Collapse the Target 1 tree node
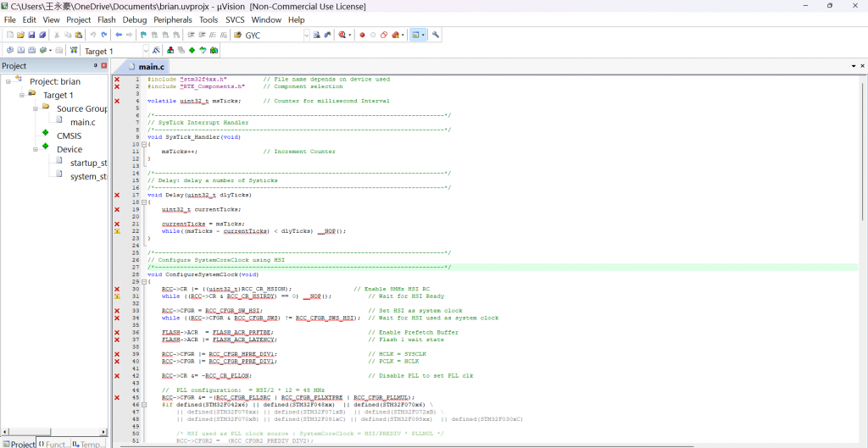Viewport: 868px width, 448px height. tap(21, 95)
